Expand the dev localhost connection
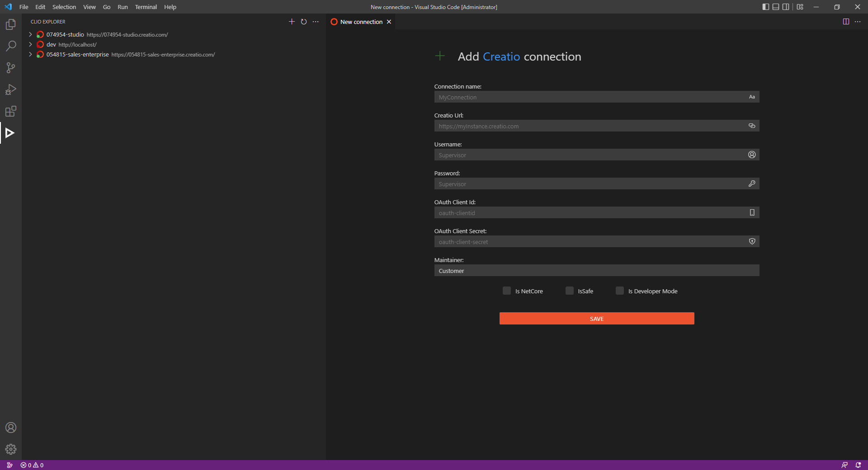Viewport: 868px width, 470px height. [x=30, y=44]
